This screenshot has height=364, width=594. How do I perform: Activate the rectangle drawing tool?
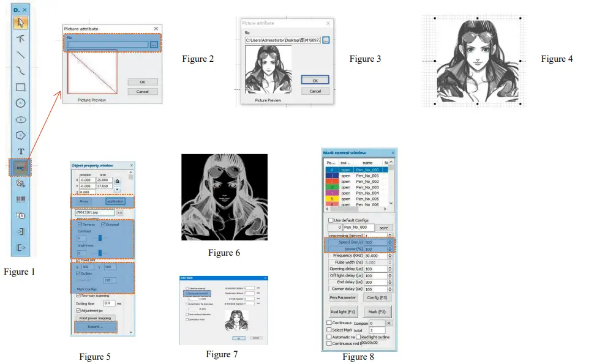tap(20, 88)
